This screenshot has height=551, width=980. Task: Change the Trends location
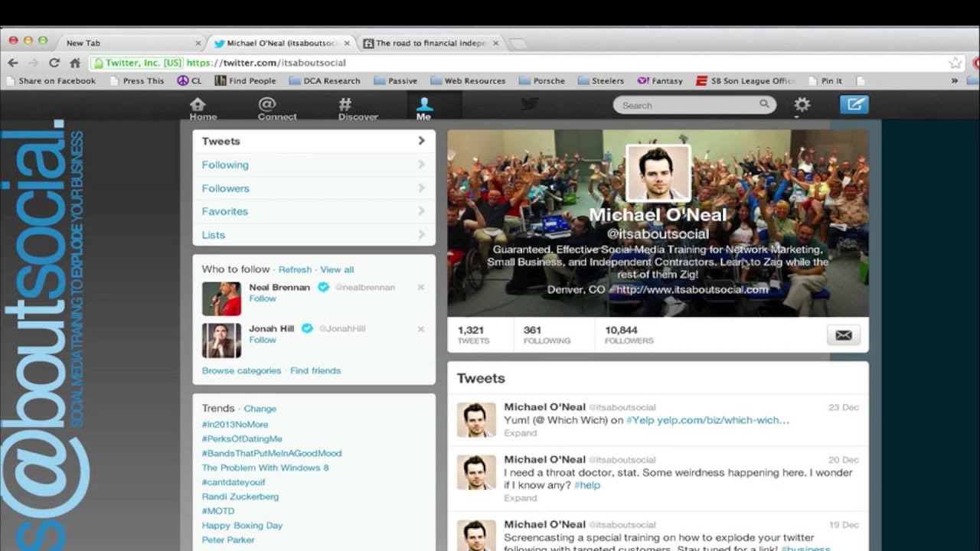(260, 409)
